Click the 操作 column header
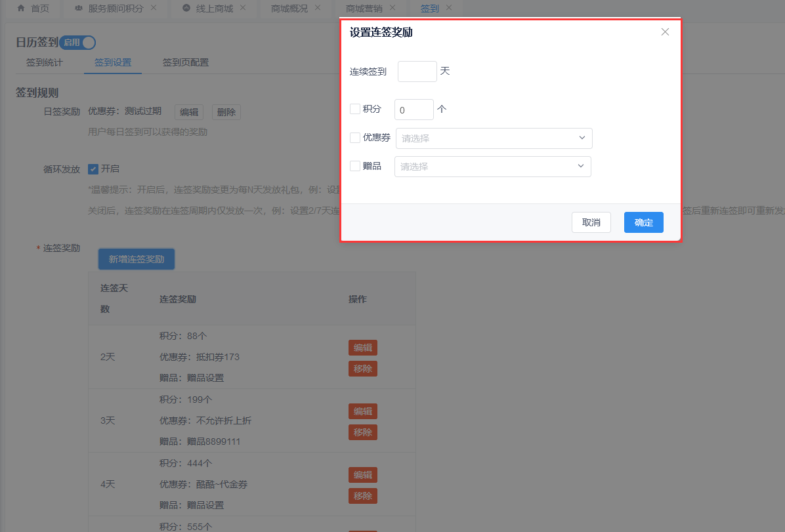785x532 pixels. [358, 299]
